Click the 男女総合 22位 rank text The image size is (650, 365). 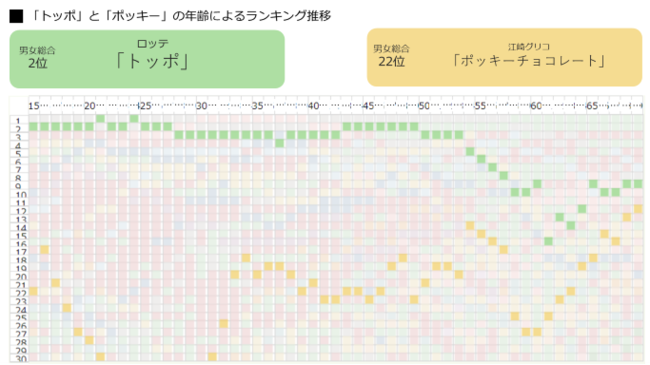(391, 56)
